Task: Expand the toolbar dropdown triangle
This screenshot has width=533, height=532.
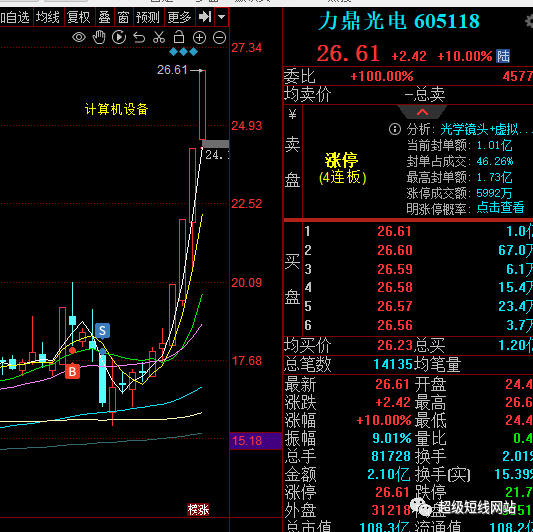Action: [221, 17]
